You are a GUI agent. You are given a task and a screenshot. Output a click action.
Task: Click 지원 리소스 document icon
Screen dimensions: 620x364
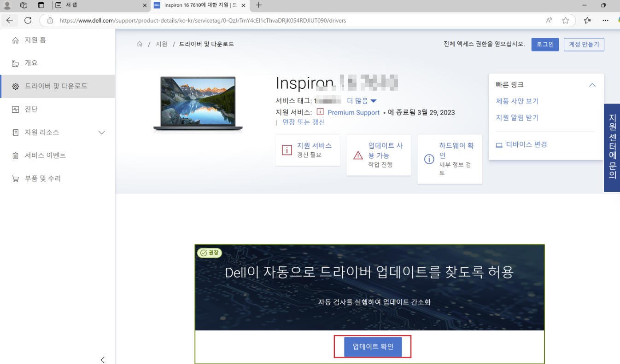[x=16, y=133]
